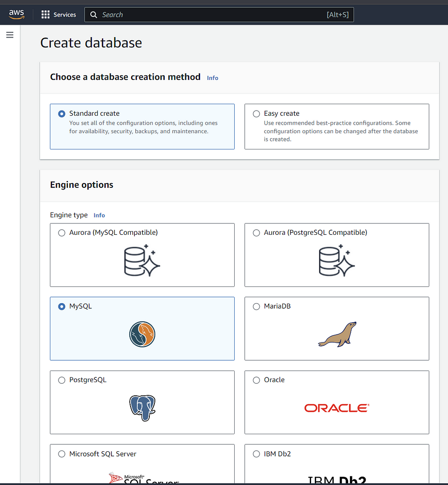Open the Services menu label

pos(64,15)
